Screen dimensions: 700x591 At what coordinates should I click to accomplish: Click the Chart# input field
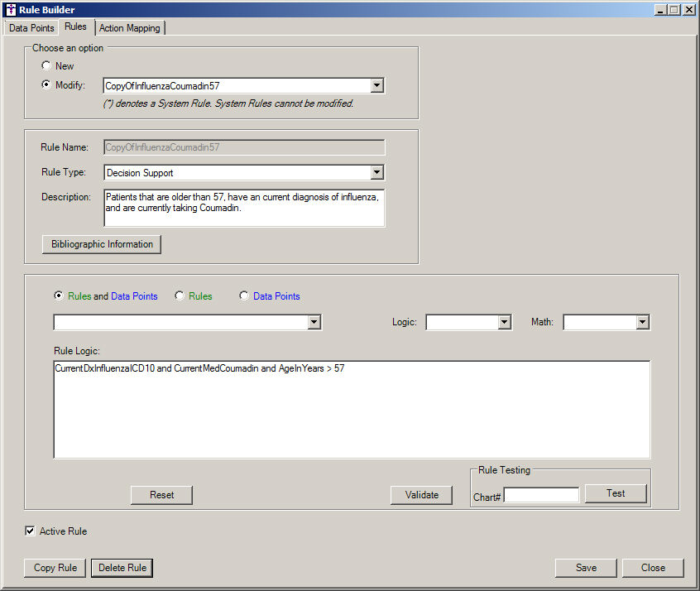coord(542,495)
